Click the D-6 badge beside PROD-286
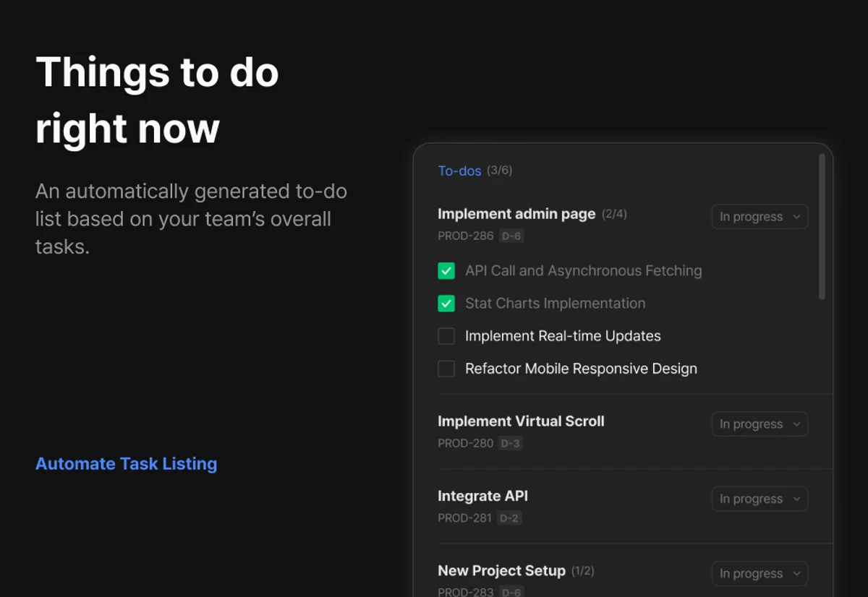The height and width of the screenshot is (597, 868). click(x=511, y=236)
